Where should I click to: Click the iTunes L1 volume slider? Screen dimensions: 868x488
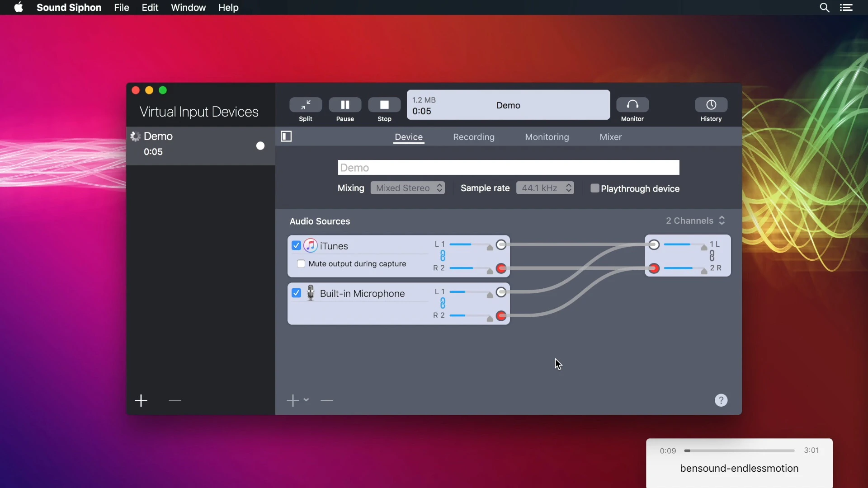470,244
